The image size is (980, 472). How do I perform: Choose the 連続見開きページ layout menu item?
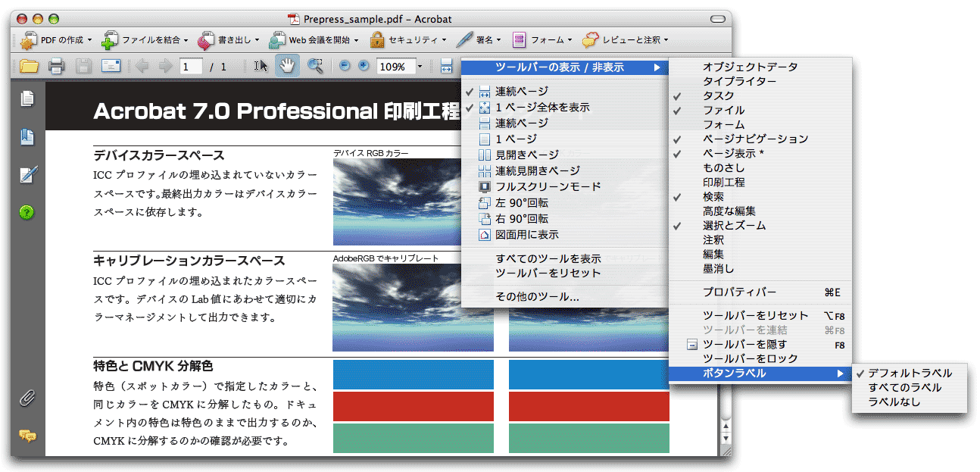564,170
